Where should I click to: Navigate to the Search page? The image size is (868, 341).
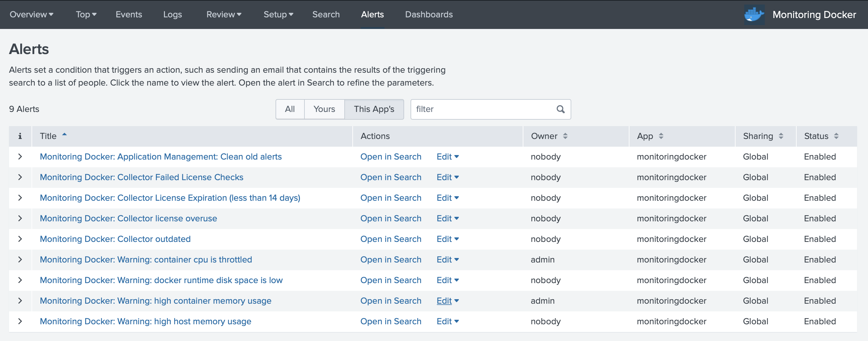point(326,14)
